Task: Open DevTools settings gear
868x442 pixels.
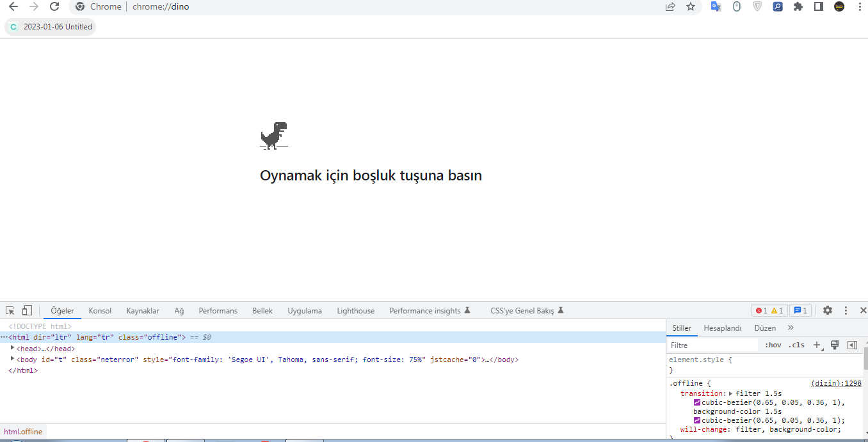Action: click(828, 310)
